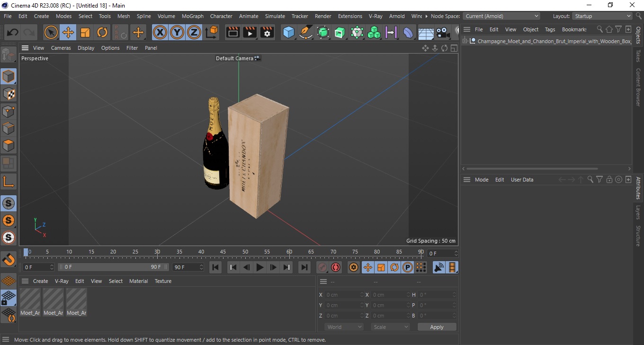Toggle Autokeying button

click(x=336, y=267)
